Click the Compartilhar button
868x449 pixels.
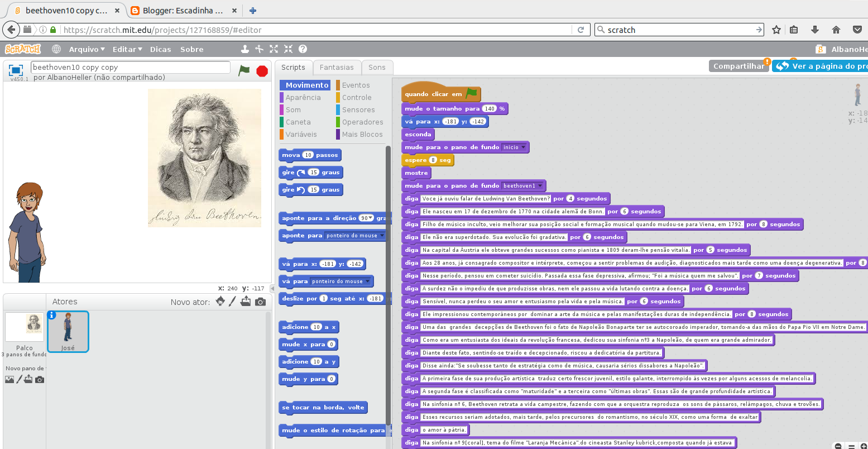[738, 66]
